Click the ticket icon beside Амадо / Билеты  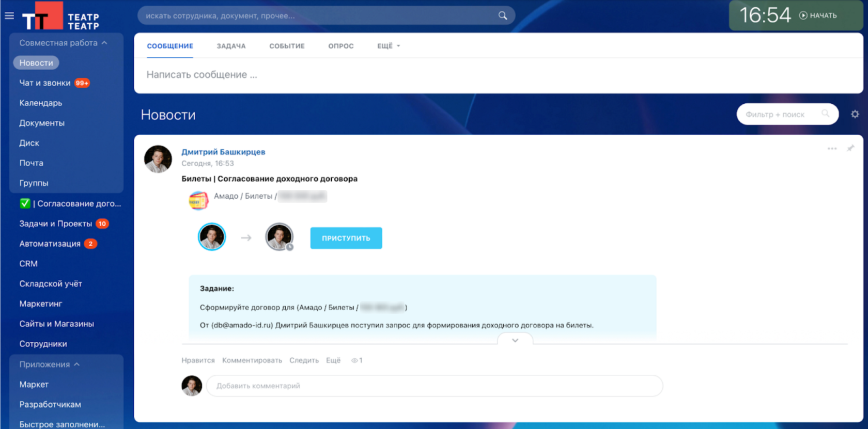click(198, 200)
